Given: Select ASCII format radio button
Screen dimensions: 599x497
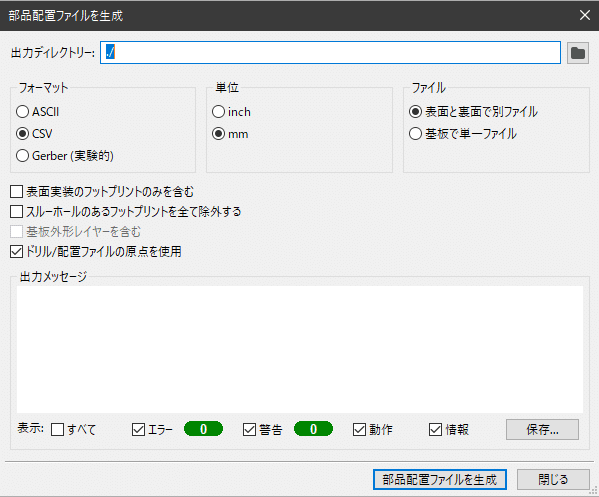Looking at the screenshot, I should 23,112.
